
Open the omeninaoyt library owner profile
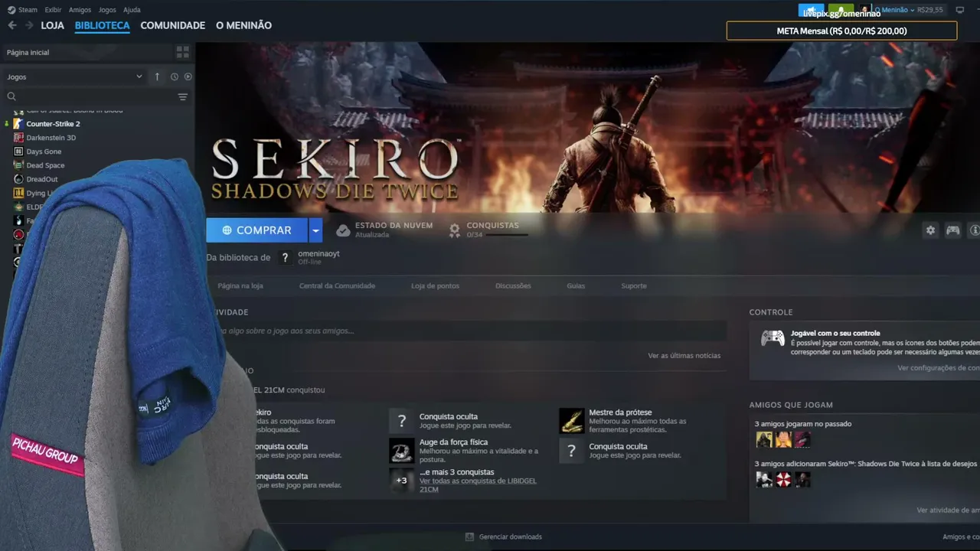coord(318,253)
